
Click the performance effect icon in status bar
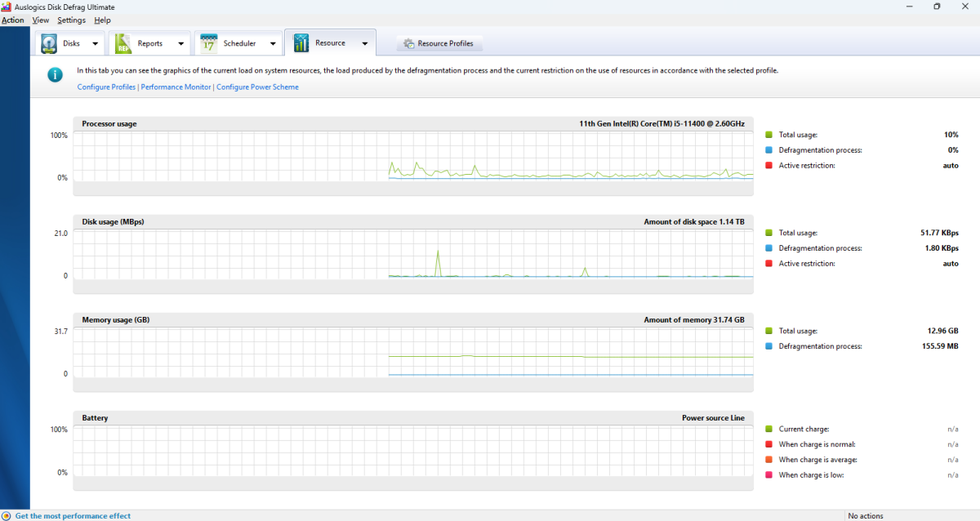(x=7, y=516)
